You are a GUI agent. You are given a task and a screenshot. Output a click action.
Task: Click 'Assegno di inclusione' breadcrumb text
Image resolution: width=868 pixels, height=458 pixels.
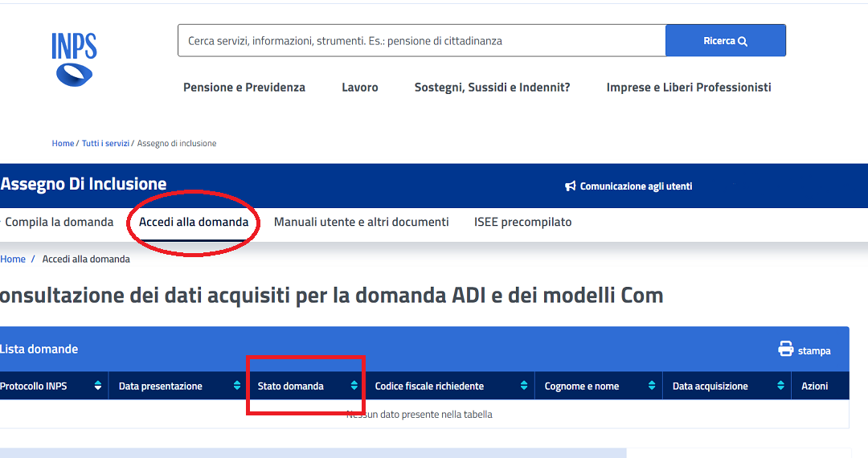[177, 143]
